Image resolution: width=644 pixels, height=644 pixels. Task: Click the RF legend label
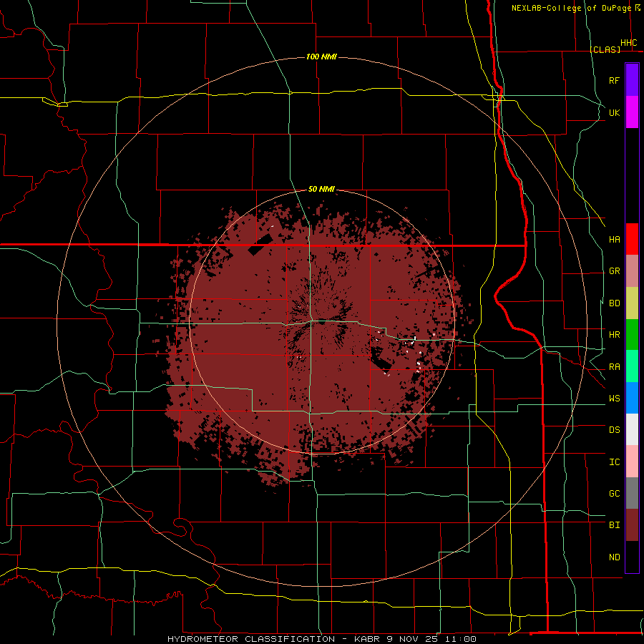pyautogui.click(x=615, y=80)
